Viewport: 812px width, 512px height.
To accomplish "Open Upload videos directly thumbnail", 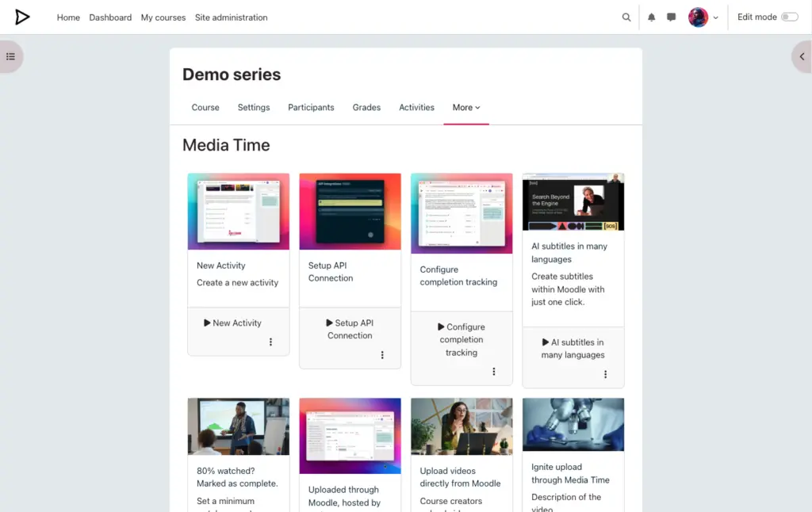I will tap(462, 426).
